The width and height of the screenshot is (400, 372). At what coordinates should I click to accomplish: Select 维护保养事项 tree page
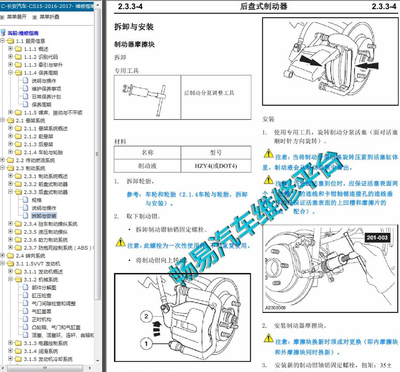(x=46, y=89)
